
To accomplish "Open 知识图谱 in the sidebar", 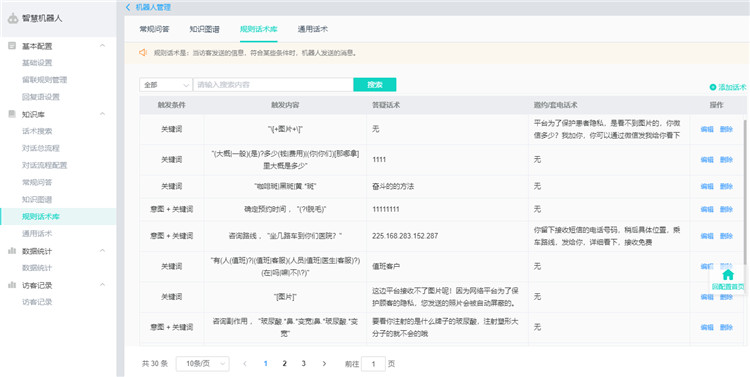I will click(37, 200).
